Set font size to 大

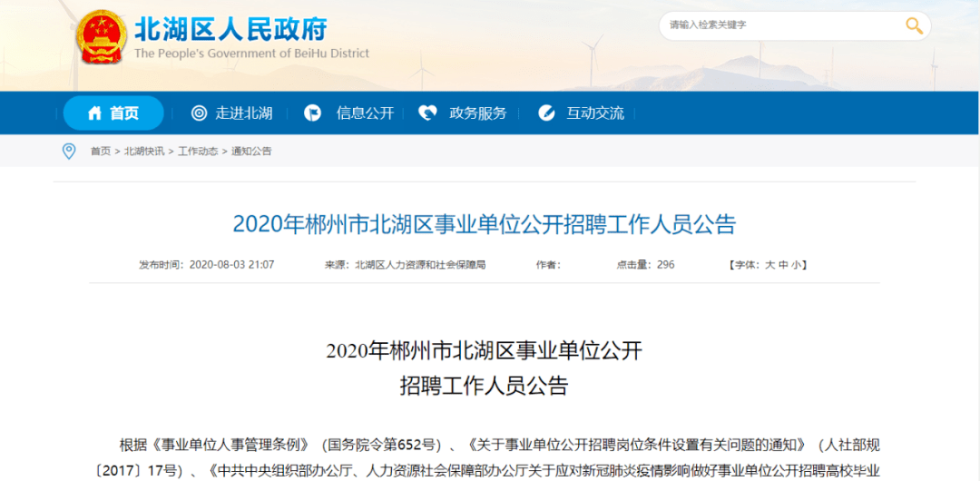coord(770,265)
